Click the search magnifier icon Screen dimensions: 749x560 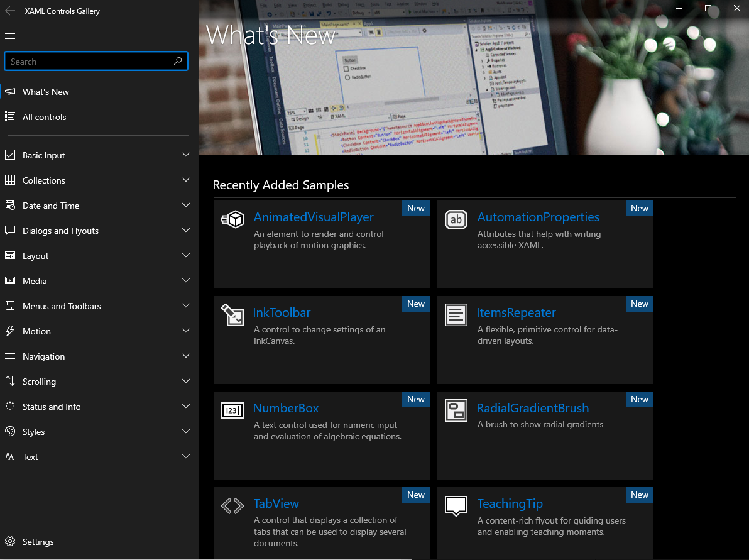[x=178, y=61]
